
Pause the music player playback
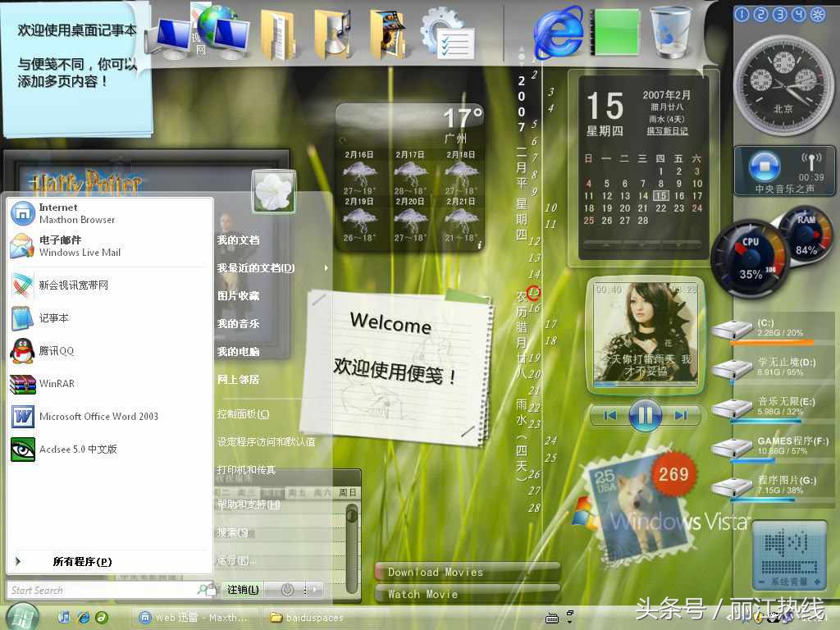point(646,416)
